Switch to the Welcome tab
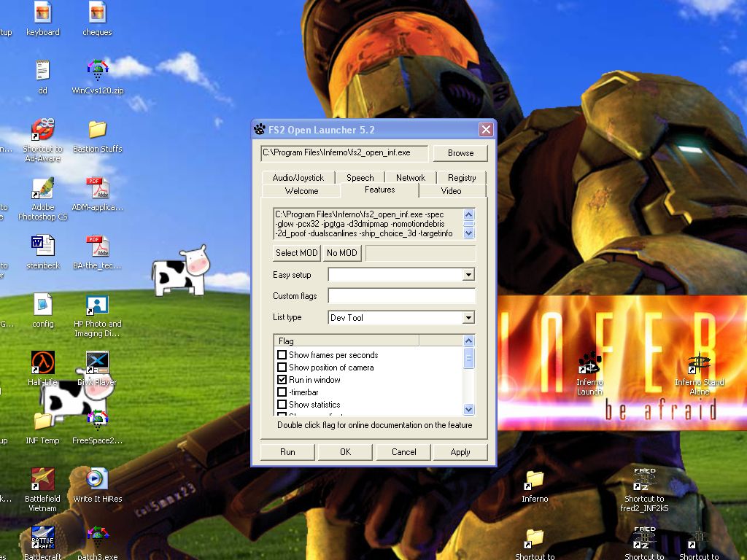The image size is (747, 560). [301, 191]
